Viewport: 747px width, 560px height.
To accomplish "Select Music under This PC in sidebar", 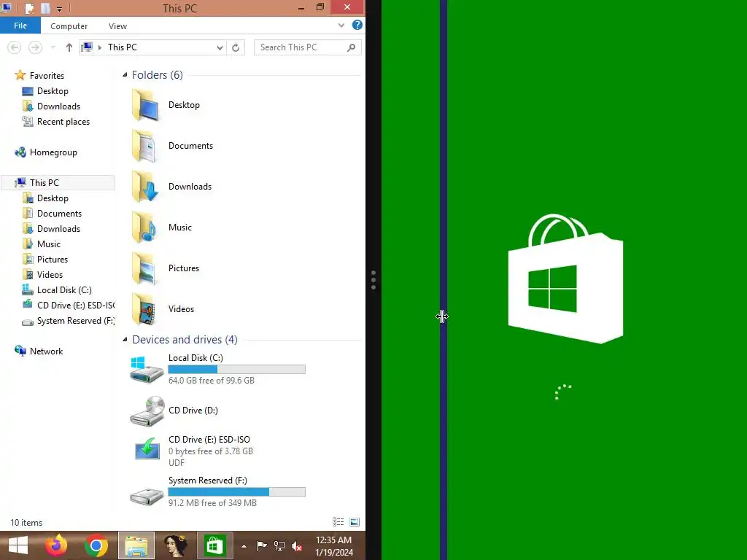I will coord(49,244).
